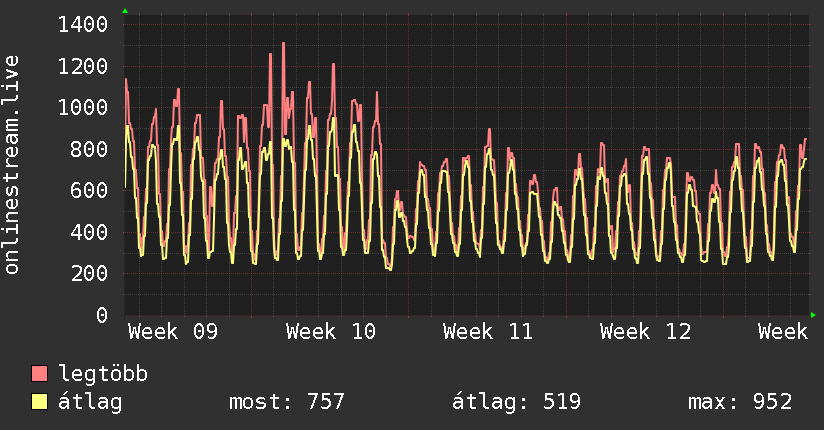Select the Week 11 axis label
Screen dimensions: 824x430
point(488,332)
